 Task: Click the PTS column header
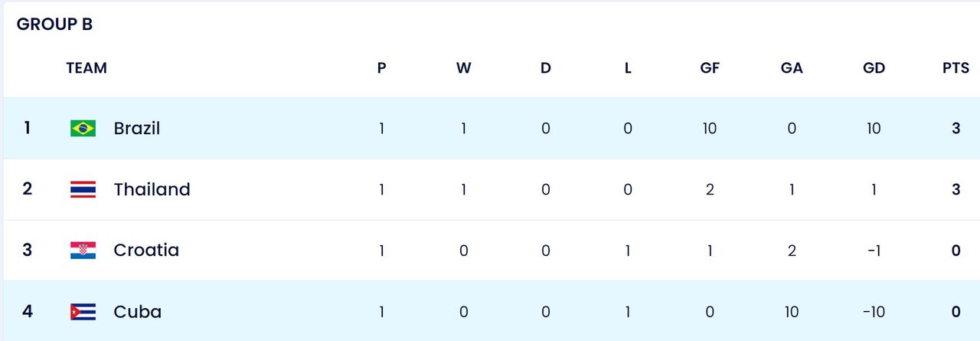click(955, 68)
